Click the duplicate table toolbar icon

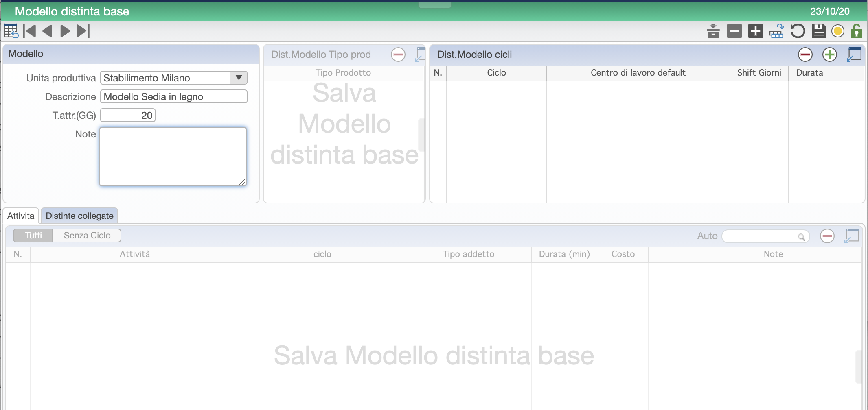point(777,31)
